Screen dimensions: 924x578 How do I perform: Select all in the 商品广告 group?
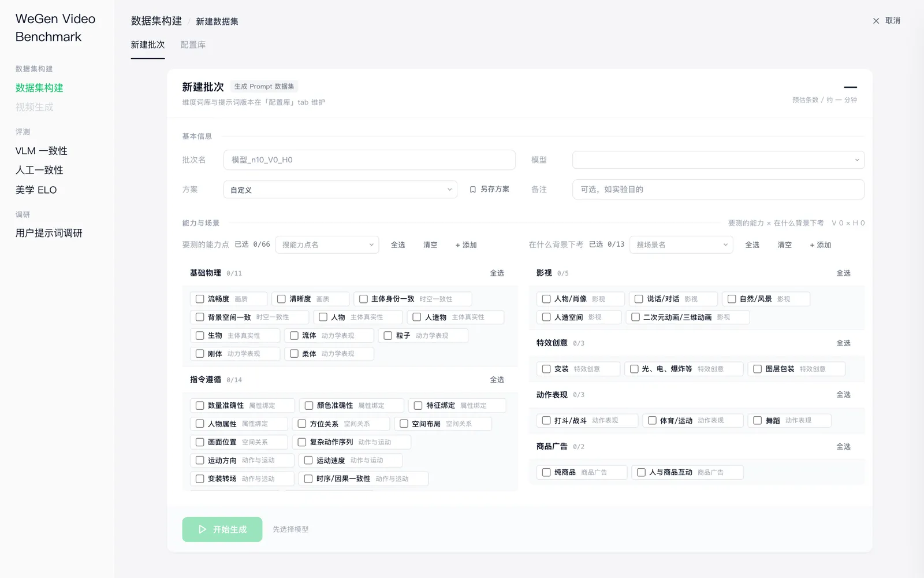click(x=843, y=447)
